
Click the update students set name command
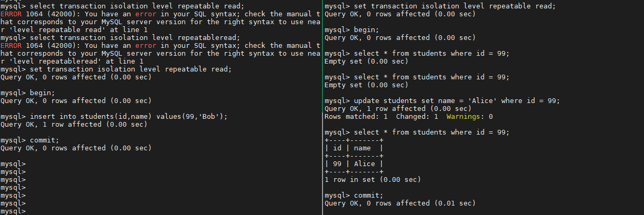pyautogui.click(x=455, y=100)
